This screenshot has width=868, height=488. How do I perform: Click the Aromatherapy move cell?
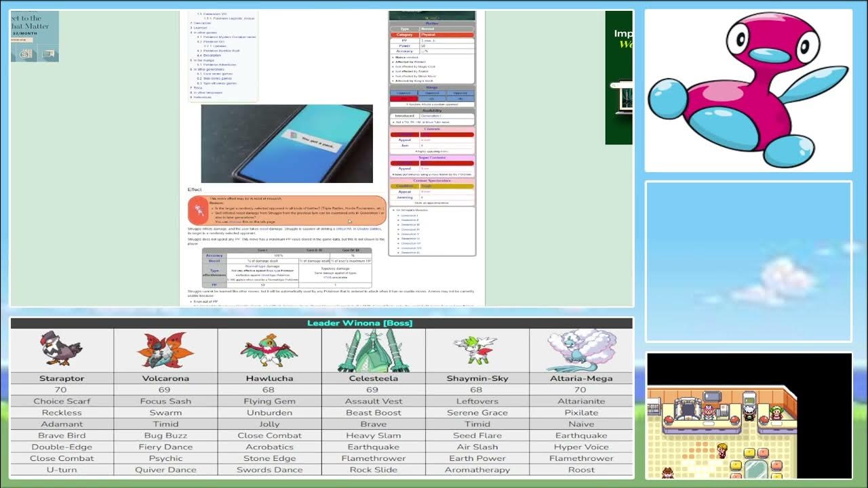[x=477, y=470]
